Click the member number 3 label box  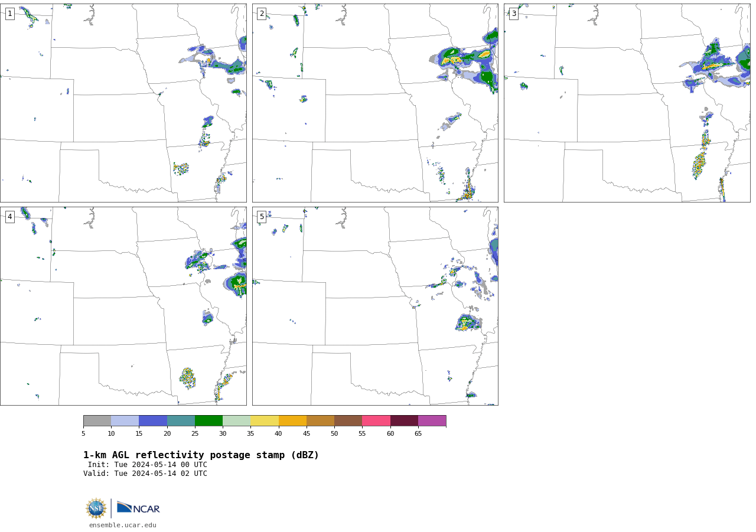pyautogui.click(x=513, y=14)
